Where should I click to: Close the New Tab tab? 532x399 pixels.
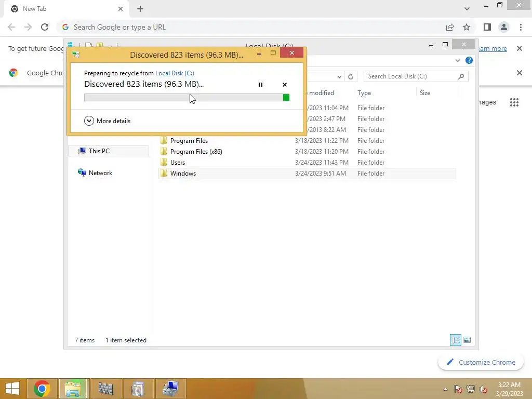coord(121,9)
